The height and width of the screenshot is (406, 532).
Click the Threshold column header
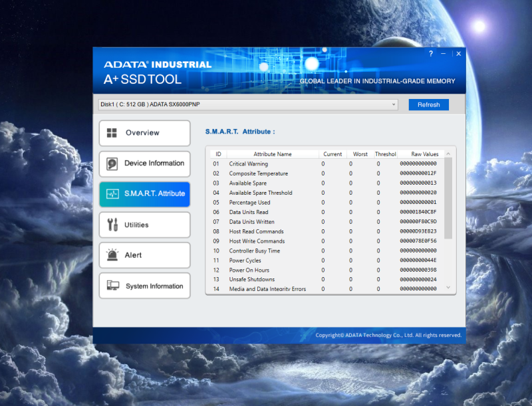point(386,154)
